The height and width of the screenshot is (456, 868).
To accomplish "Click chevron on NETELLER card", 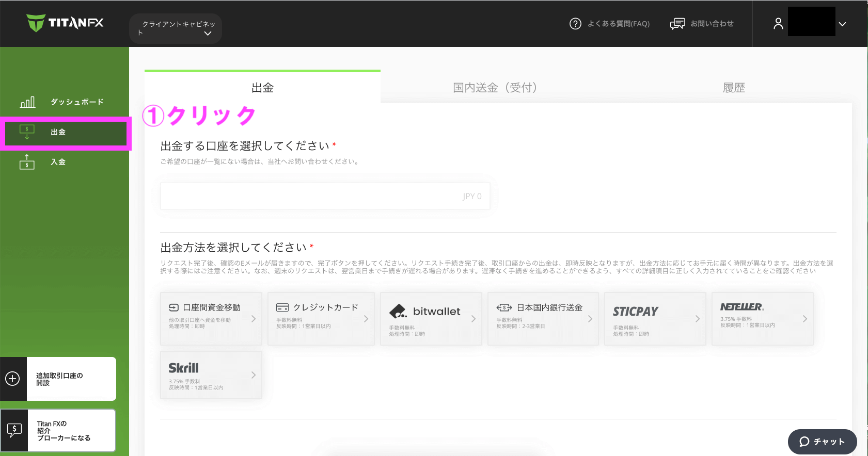I will point(805,319).
